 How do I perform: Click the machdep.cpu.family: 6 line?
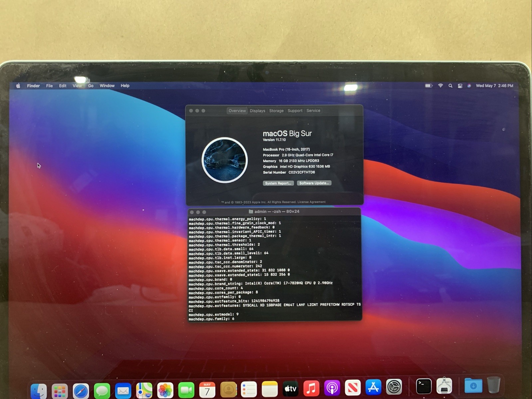tap(212, 319)
